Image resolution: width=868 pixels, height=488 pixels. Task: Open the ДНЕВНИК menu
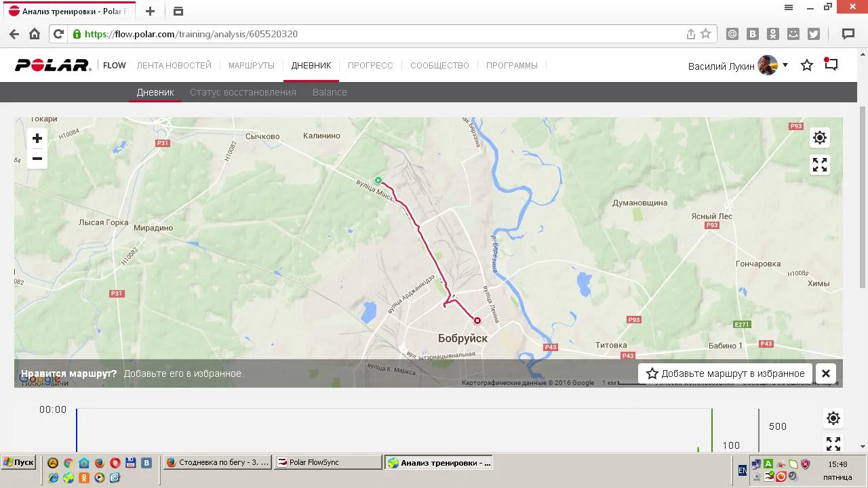pos(311,66)
